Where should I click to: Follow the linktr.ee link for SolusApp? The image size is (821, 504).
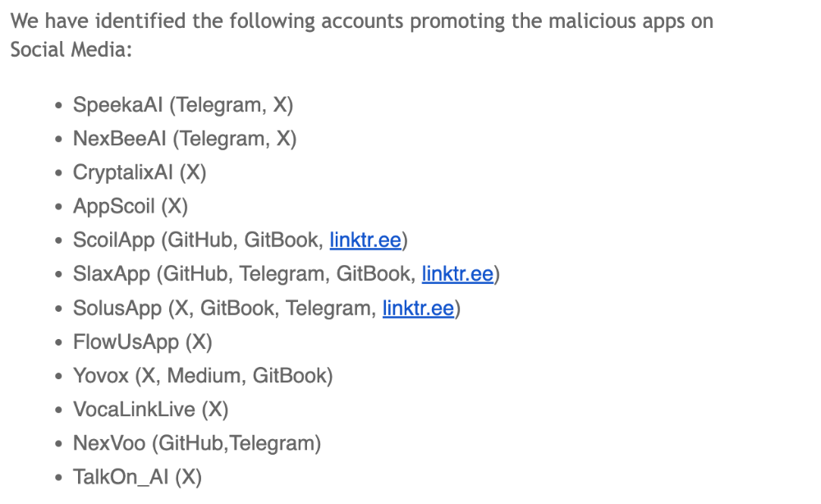click(418, 309)
